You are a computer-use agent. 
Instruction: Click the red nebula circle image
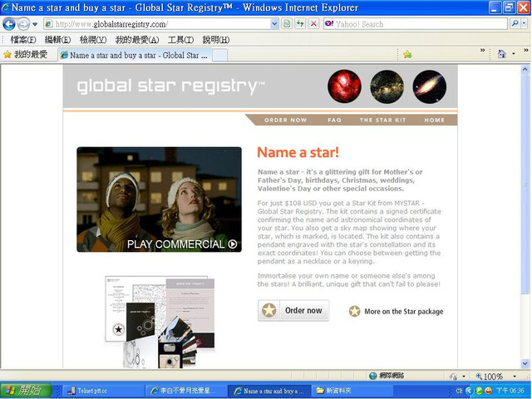click(x=344, y=86)
